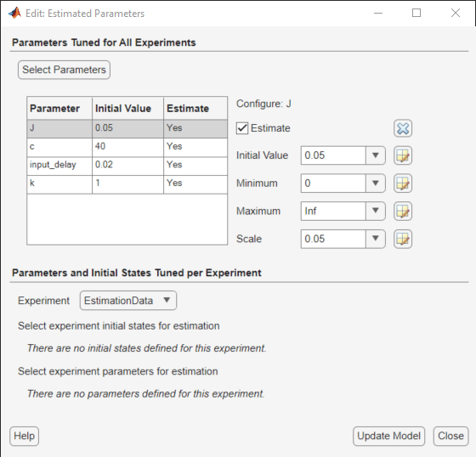Viewport: 476px width, 457px height.
Task: Open variable editor icon for Maximum
Action: click(x=403, y=212)
